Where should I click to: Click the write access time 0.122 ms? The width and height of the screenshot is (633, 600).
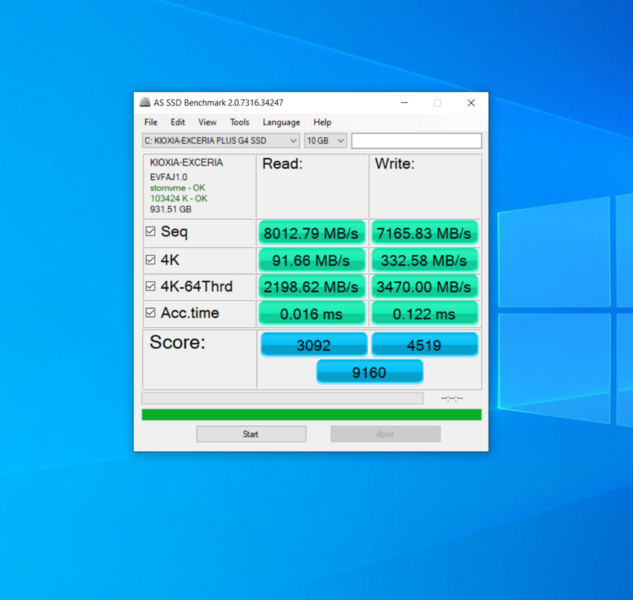(x=425, y=314)
